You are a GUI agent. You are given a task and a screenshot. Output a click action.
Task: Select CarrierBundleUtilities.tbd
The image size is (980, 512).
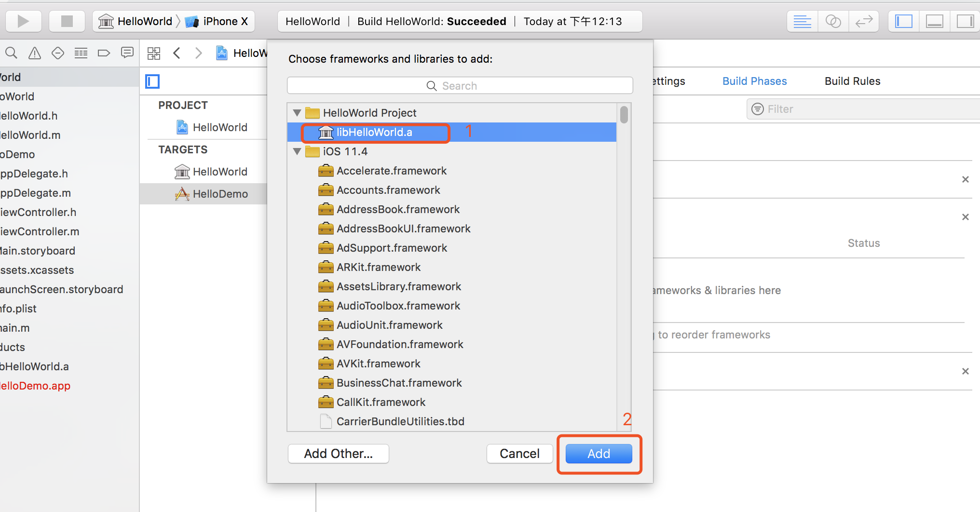451,421
